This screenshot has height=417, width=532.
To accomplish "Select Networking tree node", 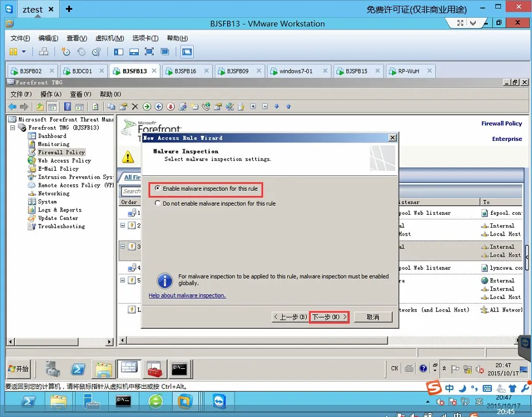I will (x=54, y=194).
